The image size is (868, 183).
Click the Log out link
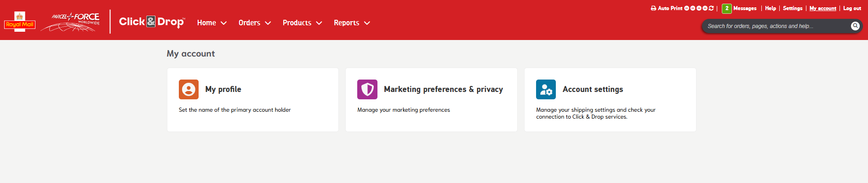coord(852,8)
